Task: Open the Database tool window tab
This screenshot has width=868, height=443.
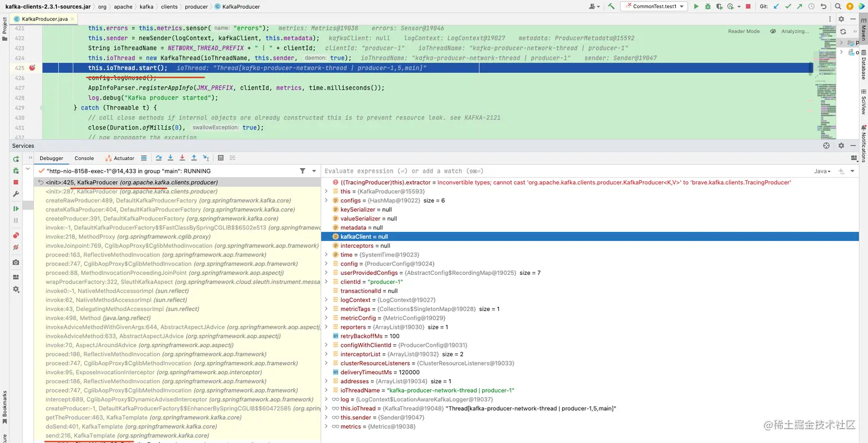Action: 863,64
